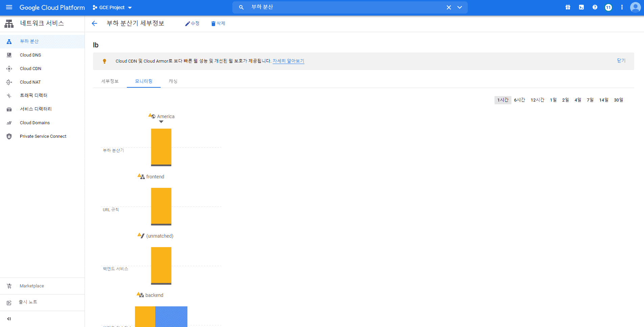Switch to the 세부정보 tab

(x=110, y=81)
